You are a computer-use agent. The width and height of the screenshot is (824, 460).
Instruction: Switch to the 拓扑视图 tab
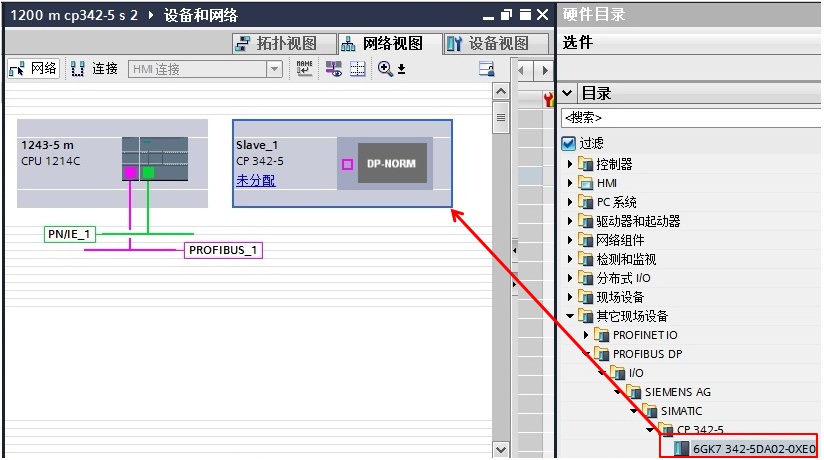click(x=284, y=44)
